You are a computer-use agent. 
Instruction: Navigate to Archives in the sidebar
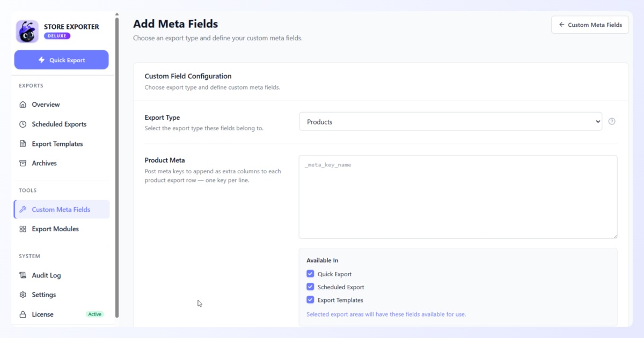62,163
